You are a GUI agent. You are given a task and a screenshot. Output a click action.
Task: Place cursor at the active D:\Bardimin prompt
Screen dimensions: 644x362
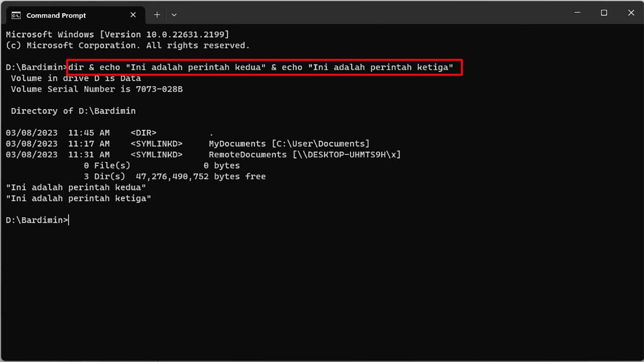coord(68,220)
